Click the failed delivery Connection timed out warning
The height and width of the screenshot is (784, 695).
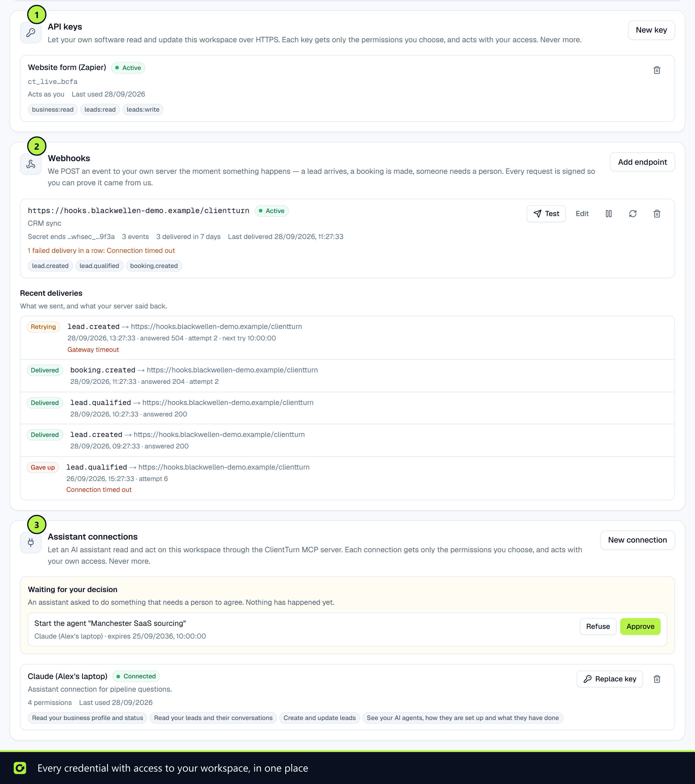(x=101, y=250)
